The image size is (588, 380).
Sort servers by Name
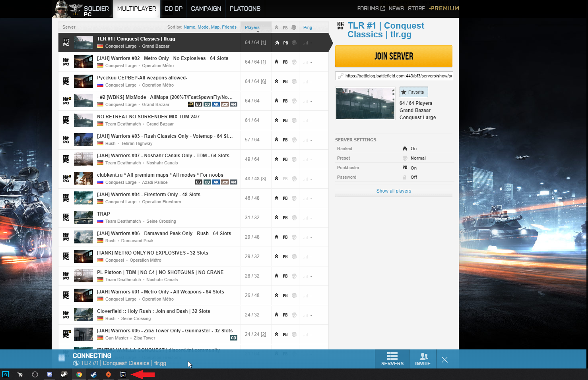click(189, 27)
